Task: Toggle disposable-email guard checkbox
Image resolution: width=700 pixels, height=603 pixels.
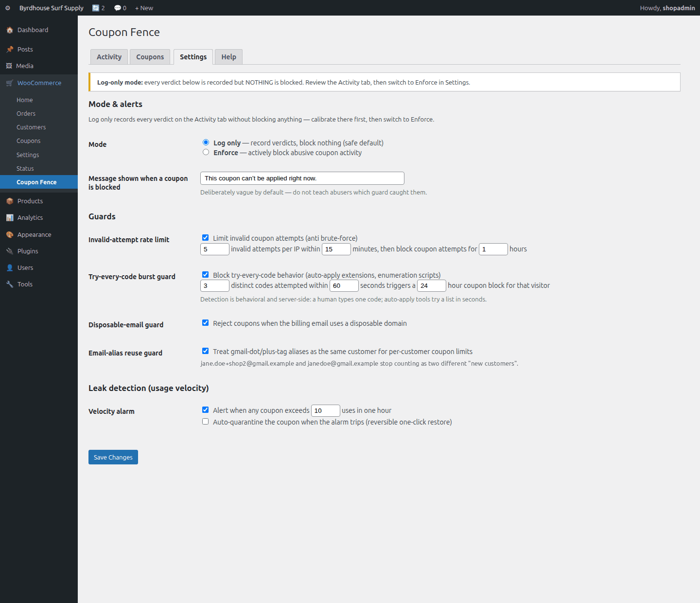Action: pyautogui.click(x=205, y=323)
